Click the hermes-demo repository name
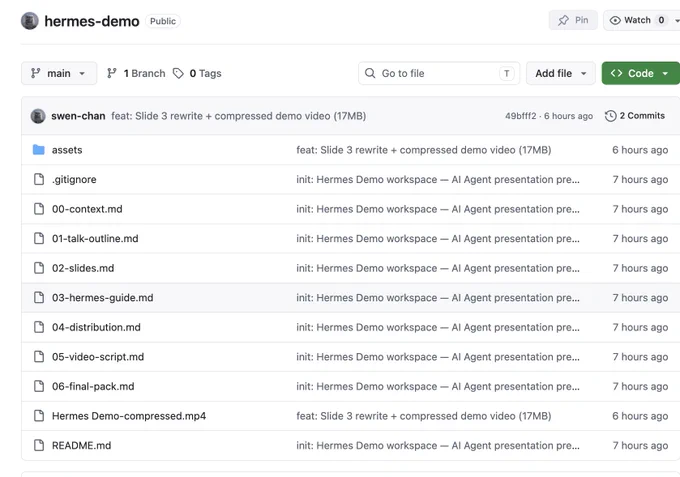 pos(92,21)
